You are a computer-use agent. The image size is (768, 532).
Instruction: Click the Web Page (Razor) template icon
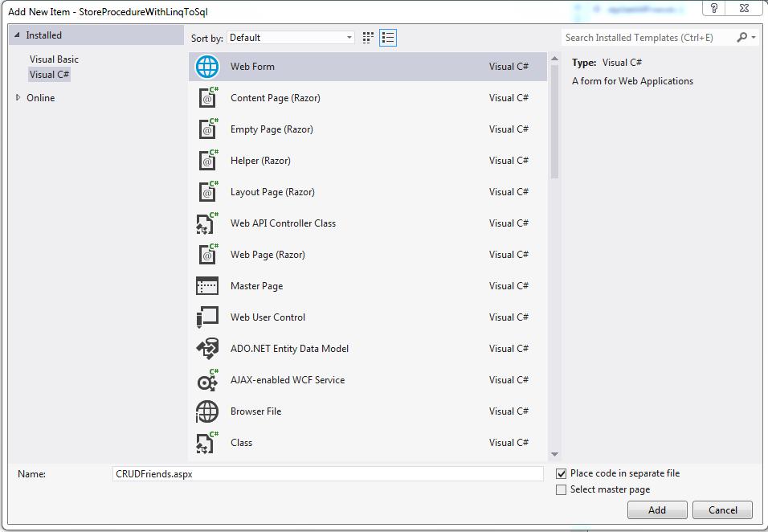(x=208, y=254)
